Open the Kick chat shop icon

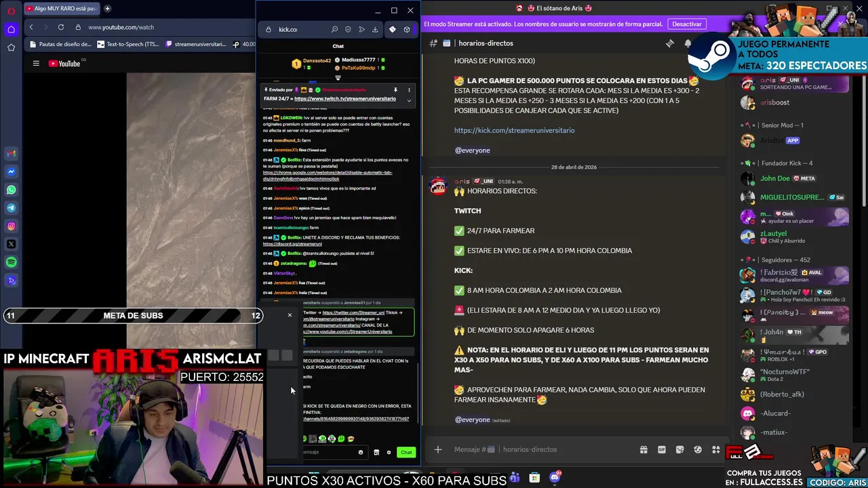click(x=376, y=452)
